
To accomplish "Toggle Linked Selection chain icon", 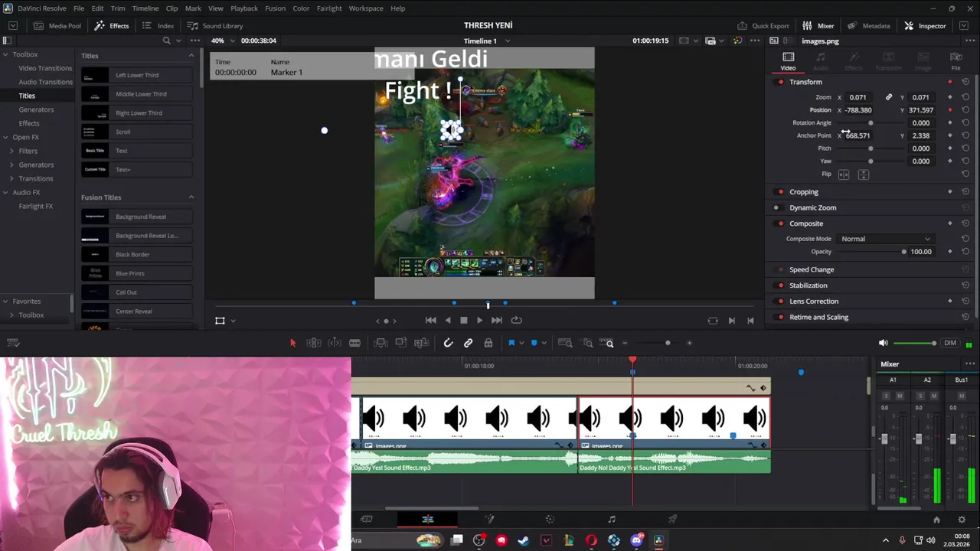I will (x=468, y=343).
